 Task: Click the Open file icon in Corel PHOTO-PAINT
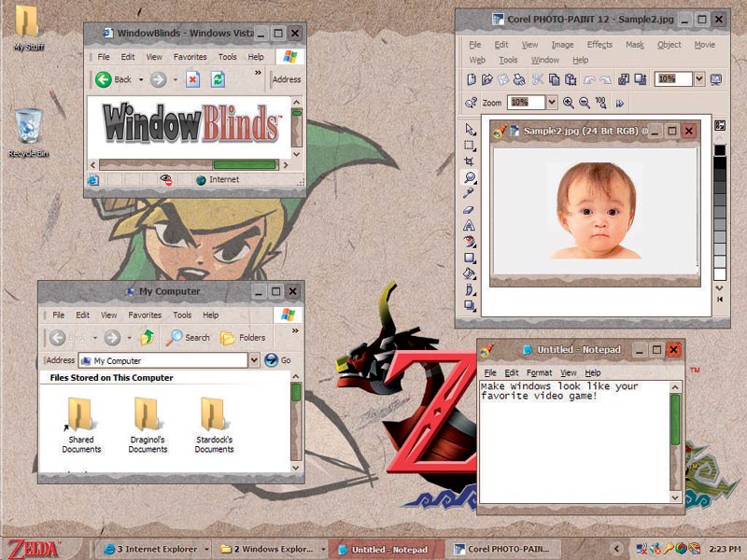tap(486, 79)
